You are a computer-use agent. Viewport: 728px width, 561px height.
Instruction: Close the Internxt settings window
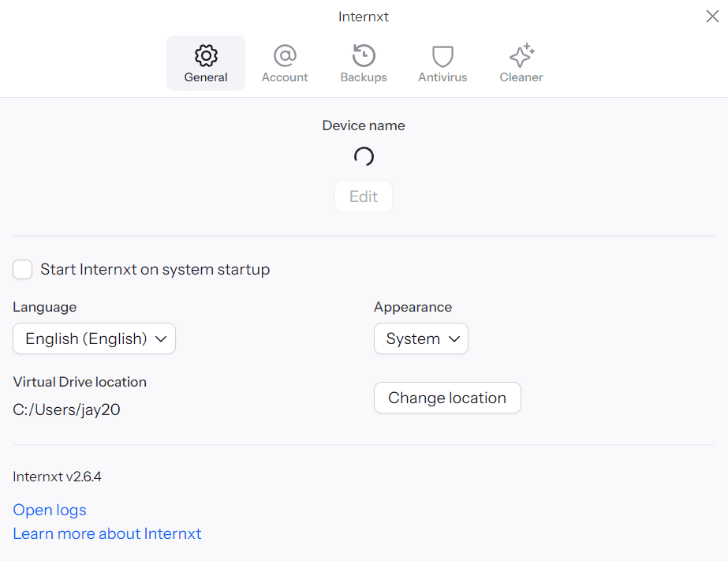[711, 17]
